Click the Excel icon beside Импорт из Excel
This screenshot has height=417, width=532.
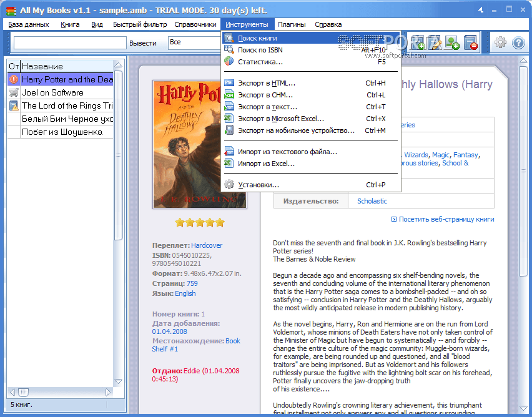point(229,164)
